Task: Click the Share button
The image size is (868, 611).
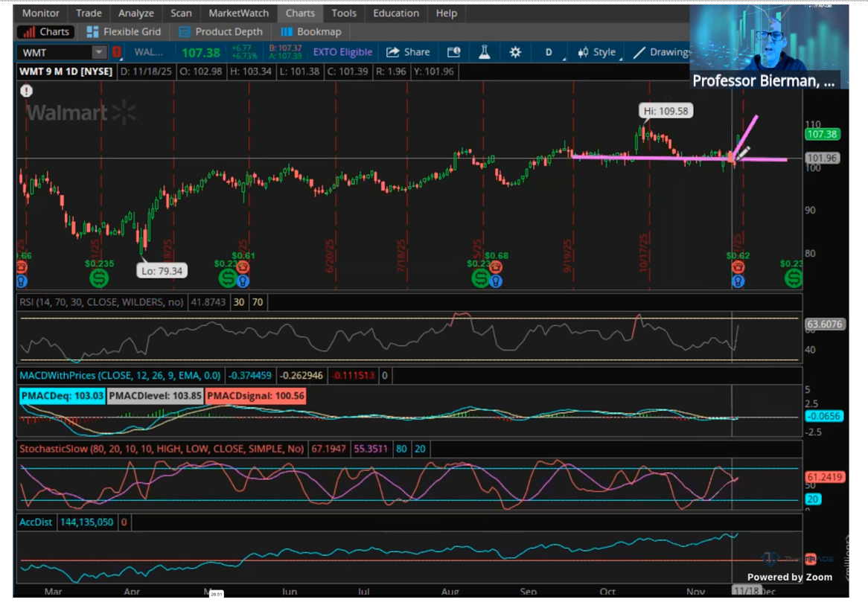Action: point(408,52)
